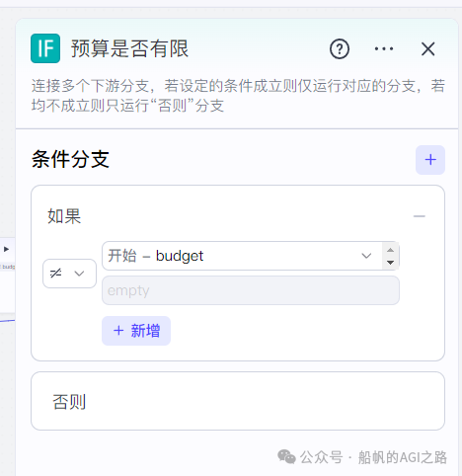The width and height of the screenshot is (462, 476).
Task: Open the help question mark icon
Action: [340, 49]
